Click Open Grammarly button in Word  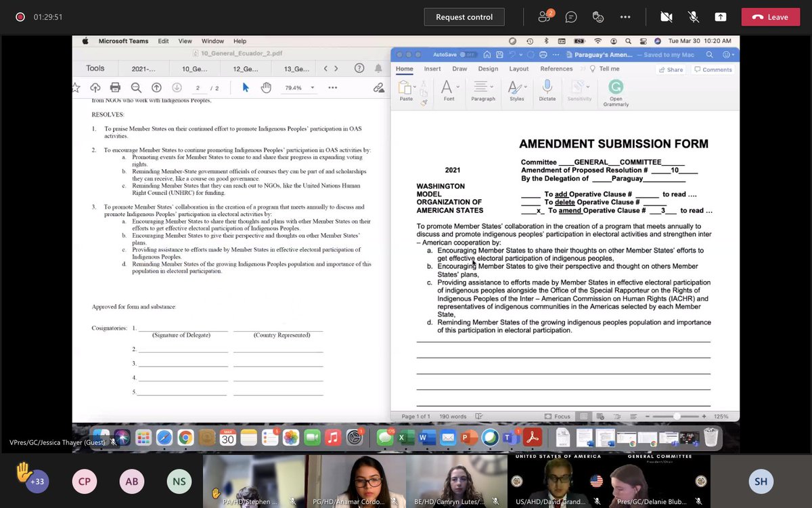[x=616, y=93]
